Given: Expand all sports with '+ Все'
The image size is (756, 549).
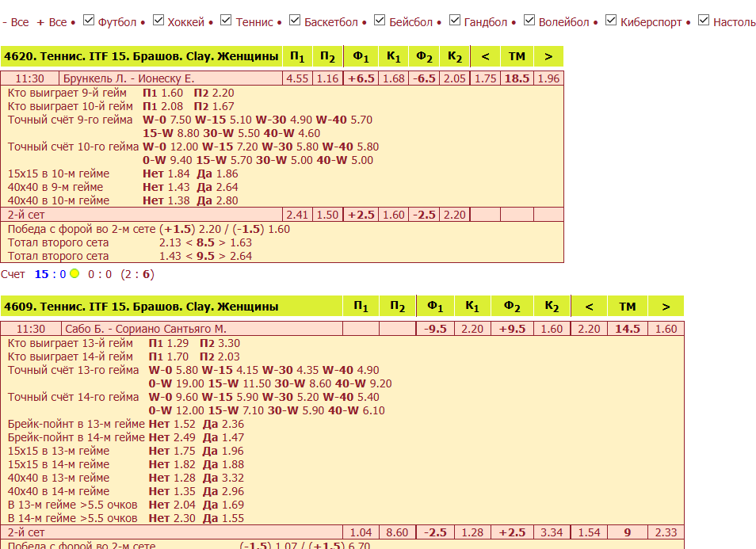Looking at the screenshot, I should point(52,22).
